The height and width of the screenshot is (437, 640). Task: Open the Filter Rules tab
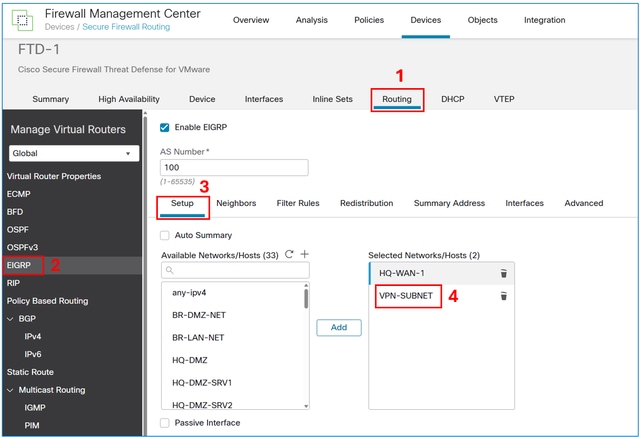click(x=298, y=203)
